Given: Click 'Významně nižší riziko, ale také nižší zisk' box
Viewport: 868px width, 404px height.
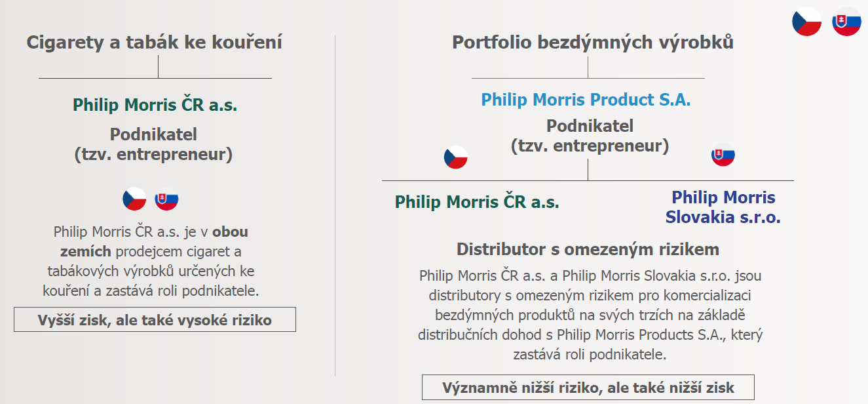Looking at the screenshot, I should 588,387.
